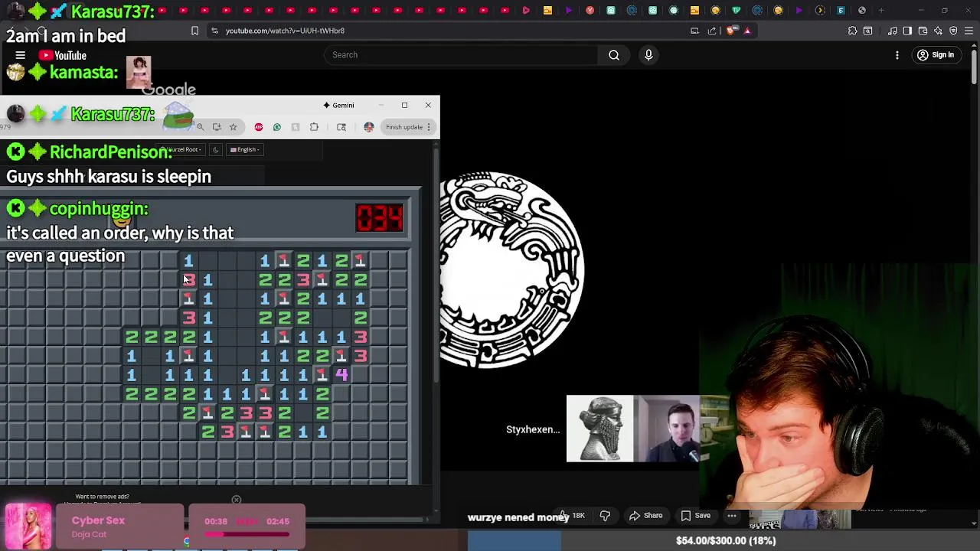Dislike the video with thumbs-down button
Image resolution: width=980 pixels, height=551 pixels.
click(605, 516)
